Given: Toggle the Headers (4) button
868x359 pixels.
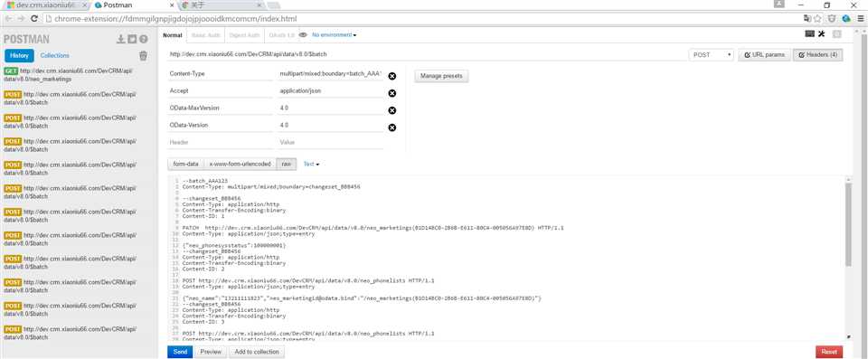Looking at the screenshot, I should (817, 55).
